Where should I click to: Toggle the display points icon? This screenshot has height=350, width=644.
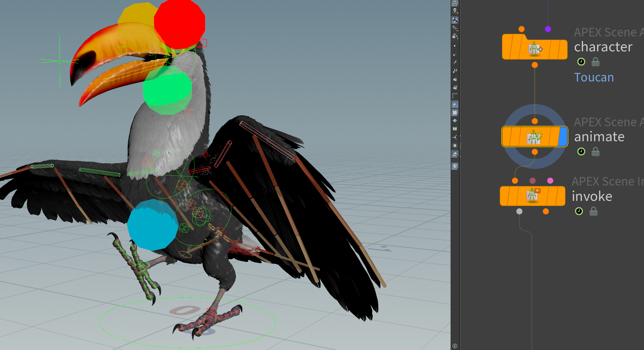[x=455, y=46]
